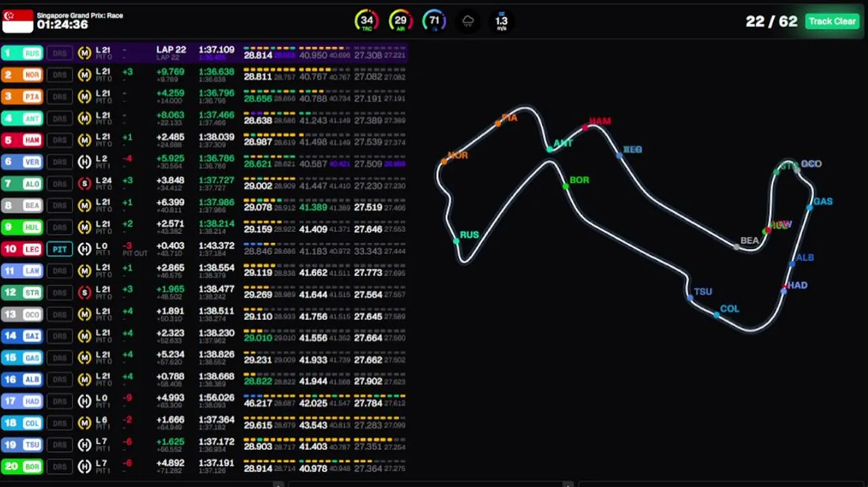Click the hard tyre icon in VER row
868x487 pixels.
85,162
